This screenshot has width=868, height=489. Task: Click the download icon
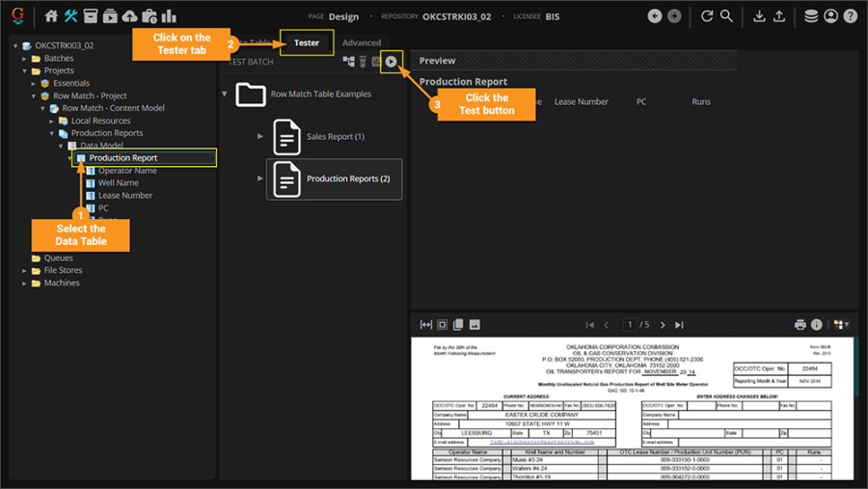click(760, 16)
